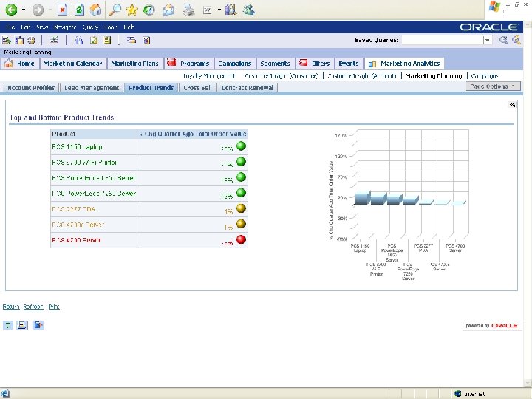The width and height of the screenshot is (532, 399).
Task: Click the checkmark task icon in toolbar
Action: 93,41
